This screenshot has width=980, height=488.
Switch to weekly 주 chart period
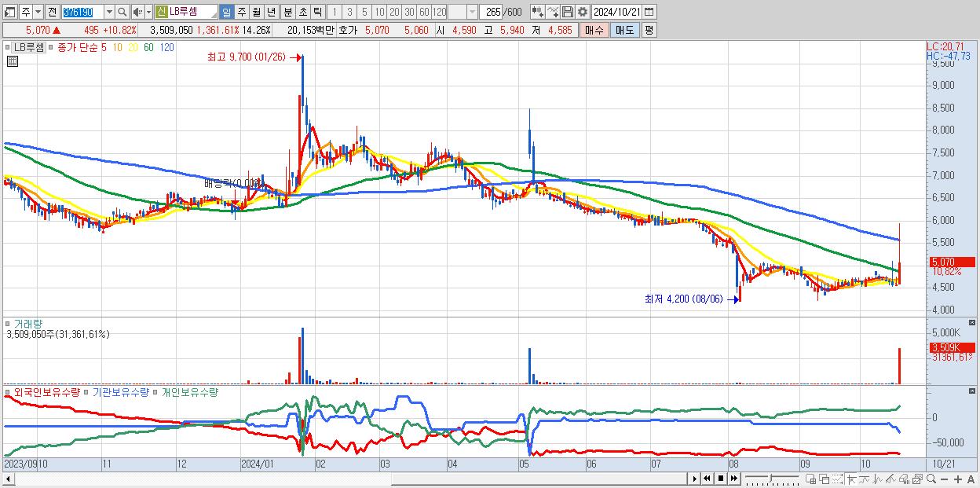(241, 12)
